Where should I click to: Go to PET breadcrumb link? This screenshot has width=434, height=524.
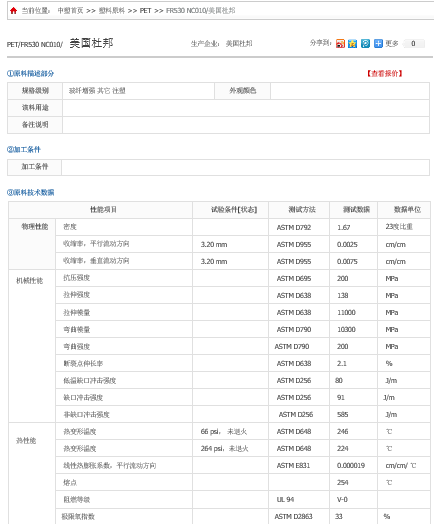point(145,11)
